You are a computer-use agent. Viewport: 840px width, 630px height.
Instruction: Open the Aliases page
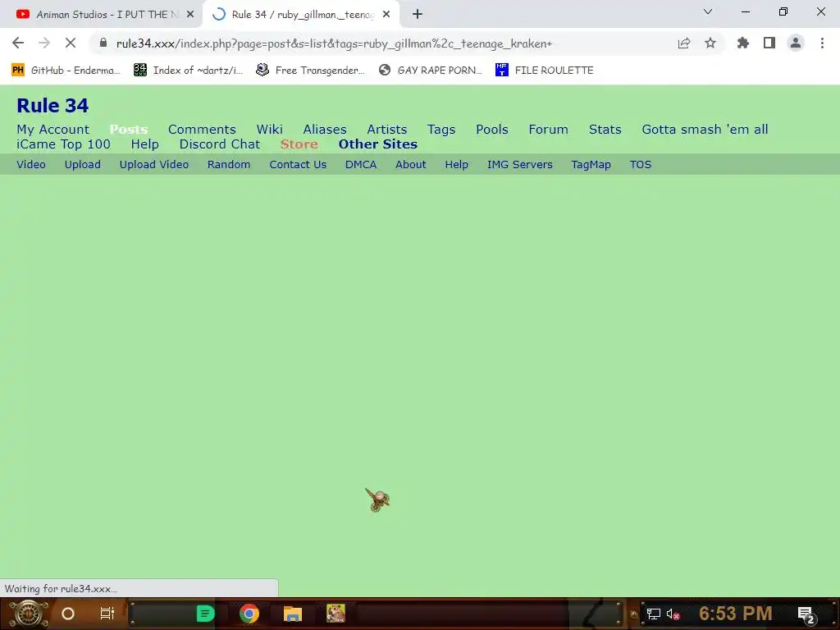[x=325, y=129]
